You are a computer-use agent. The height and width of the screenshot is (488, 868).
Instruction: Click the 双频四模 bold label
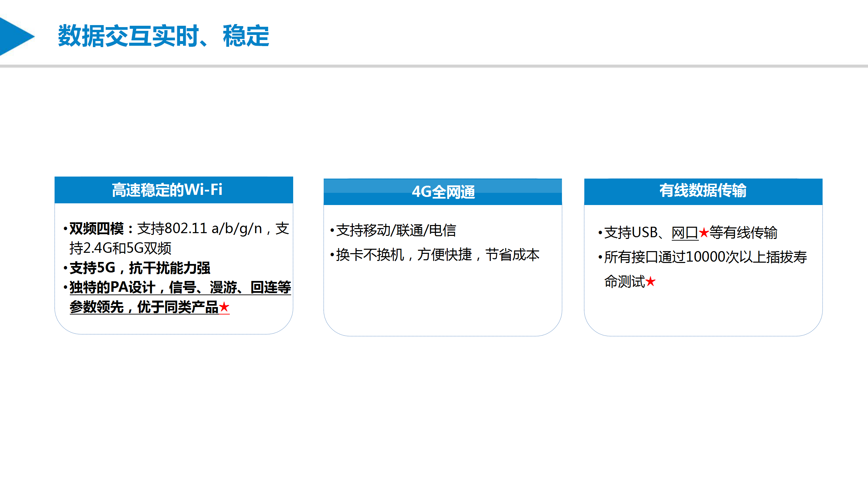(x=97, y=229)
